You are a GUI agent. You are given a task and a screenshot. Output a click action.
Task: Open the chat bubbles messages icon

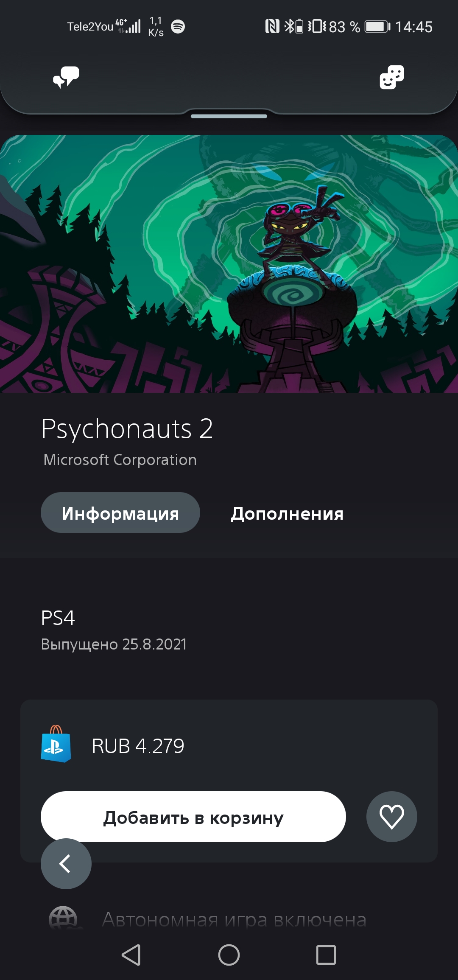pyautogui.click(x=66, y=77)
